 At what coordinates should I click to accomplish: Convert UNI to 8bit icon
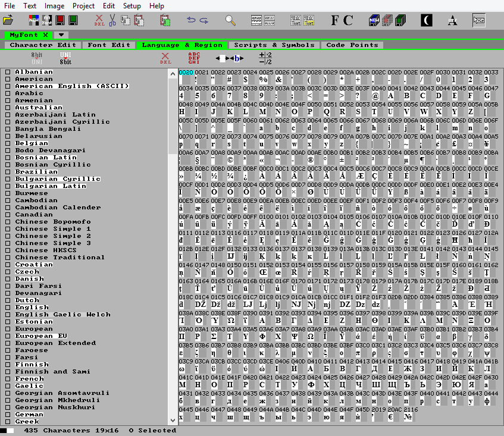(x=65, y=58)
